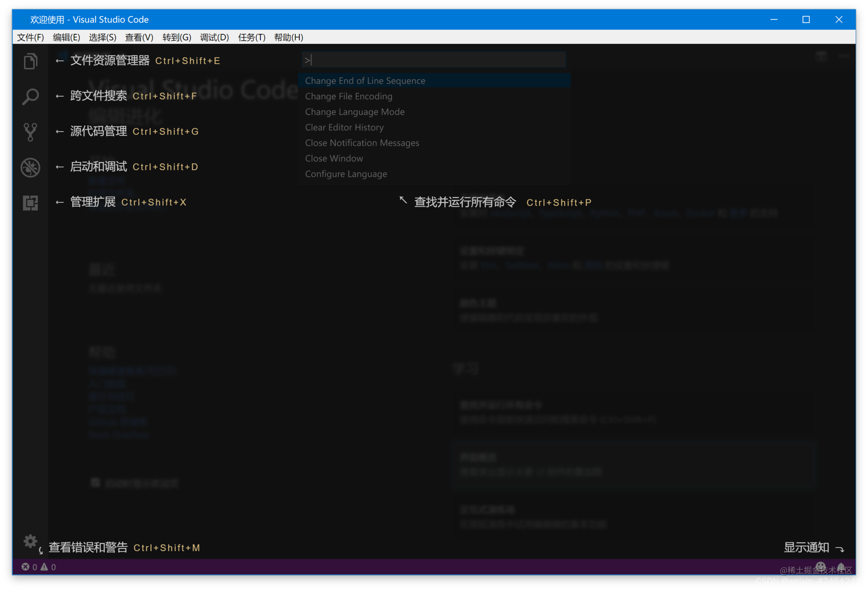Viewport: 868px width, 590px height.
Task: Click the Close Window command entry
Action: tap(334, 158)
